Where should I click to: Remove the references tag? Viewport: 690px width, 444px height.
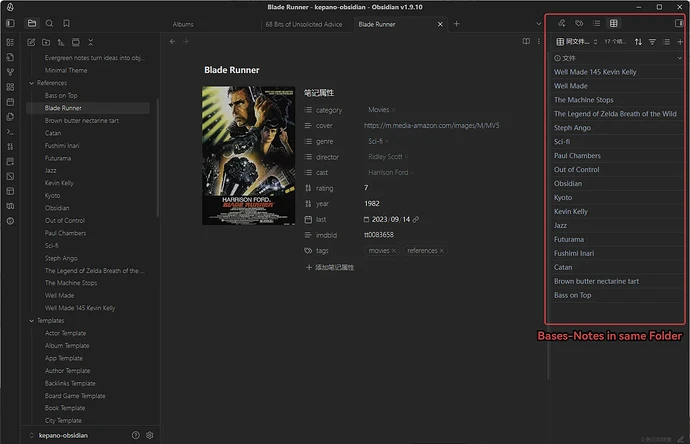[x=442, y=250]
